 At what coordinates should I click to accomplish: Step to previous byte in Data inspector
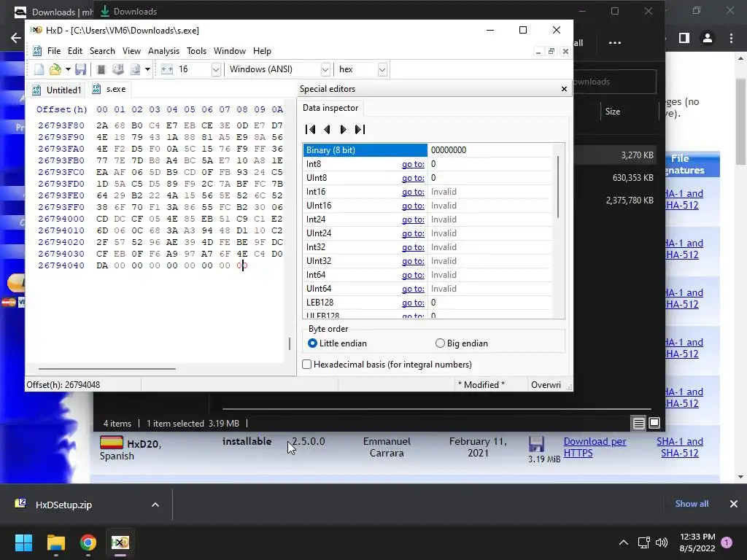tap(327, 130)
